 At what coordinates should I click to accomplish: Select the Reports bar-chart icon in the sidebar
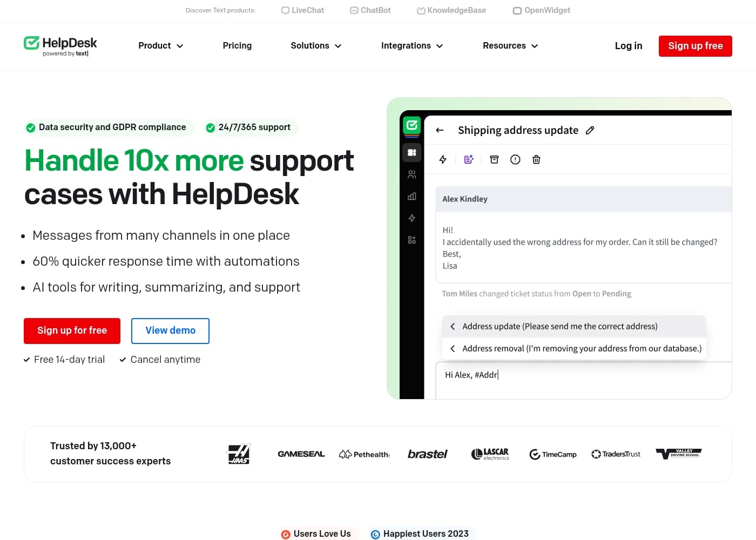(x=411, y=196)
